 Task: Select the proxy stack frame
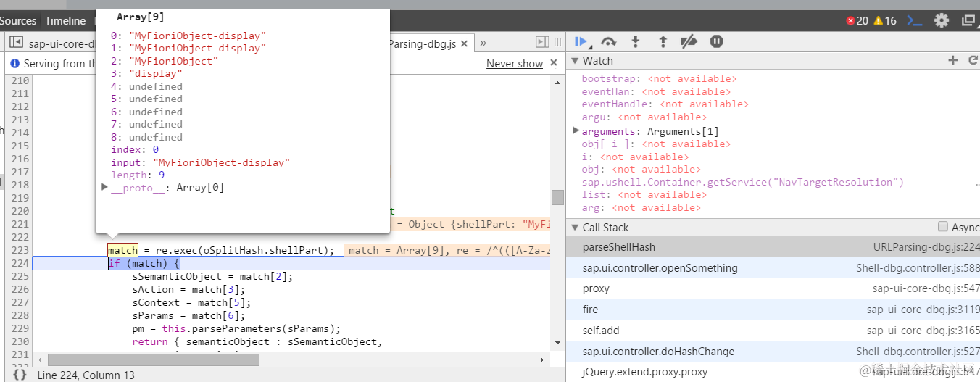773,288
